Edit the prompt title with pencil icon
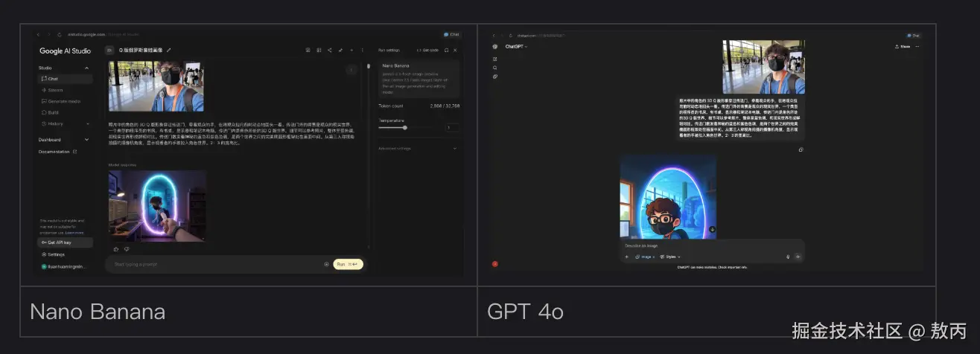 [169, 50]
